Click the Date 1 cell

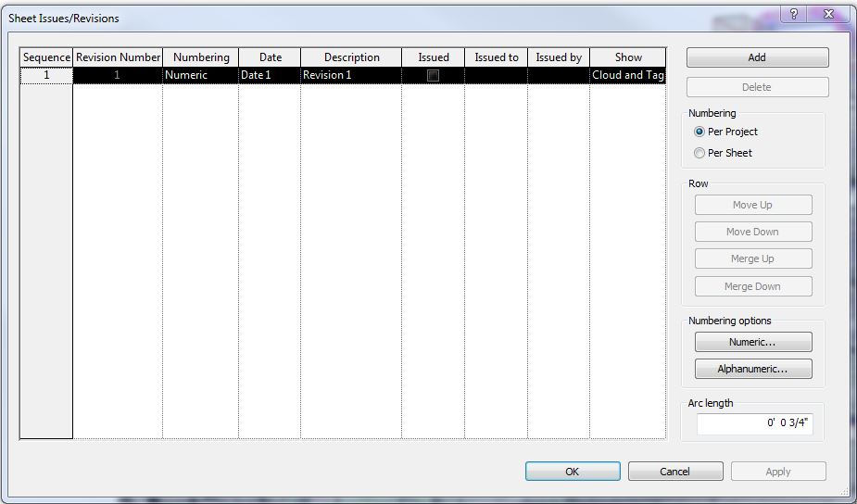click(x=270, y=75)
